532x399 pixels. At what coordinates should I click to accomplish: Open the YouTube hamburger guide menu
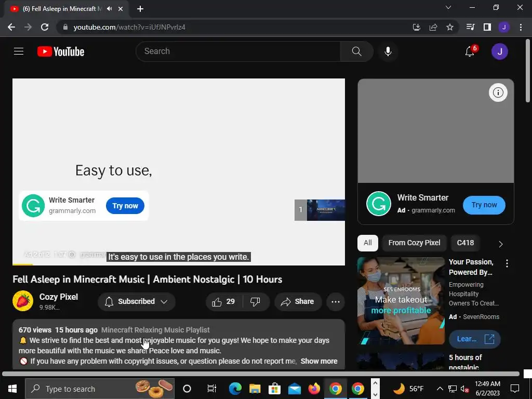(x=19, y=51)
